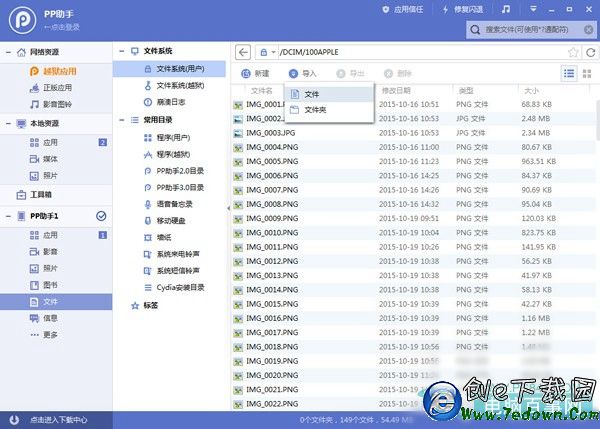Open 系统短信铃声 directory

171,271
